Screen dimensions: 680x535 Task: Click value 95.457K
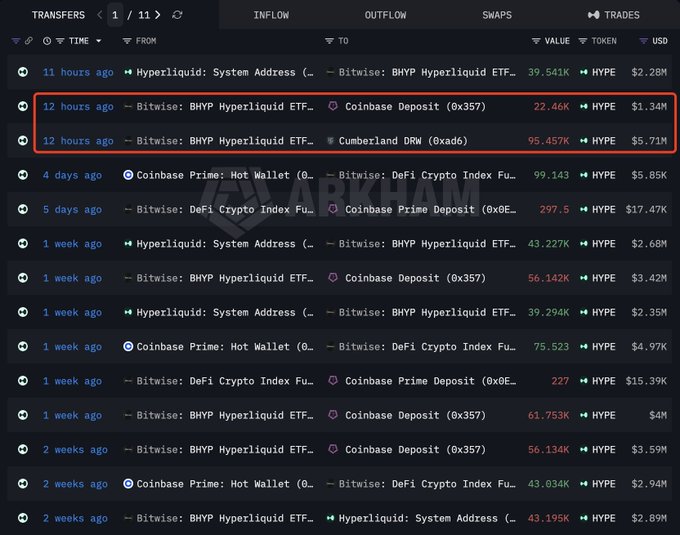[548, 141]
